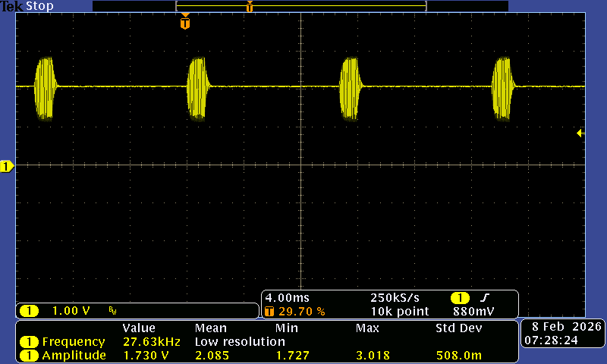Click the bandwidth limit Bw icon

coord(112,311)
